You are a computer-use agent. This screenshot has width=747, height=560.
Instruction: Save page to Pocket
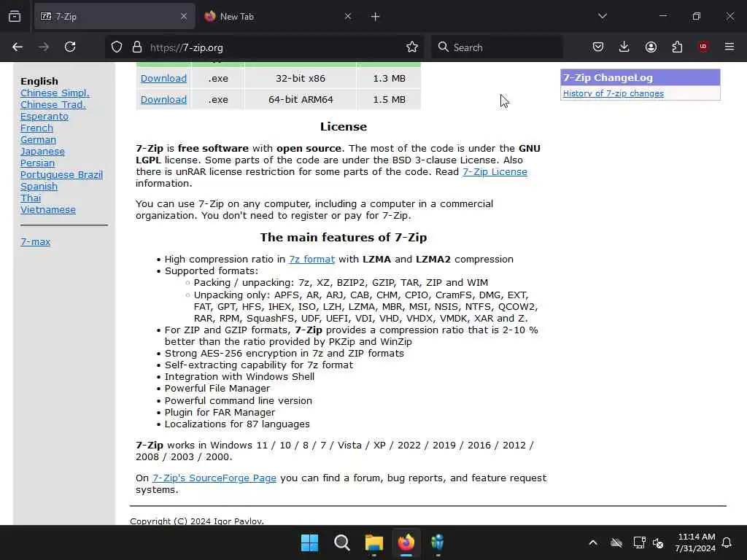coord(598,47)
